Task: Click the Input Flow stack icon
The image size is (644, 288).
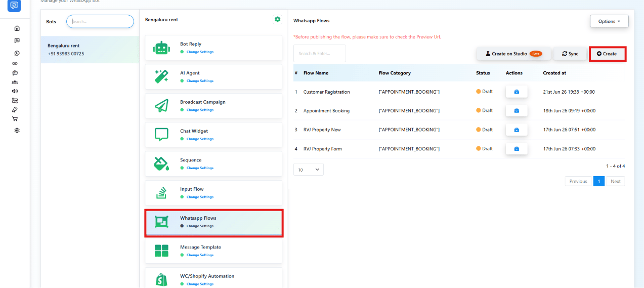Action: (161, 192)
